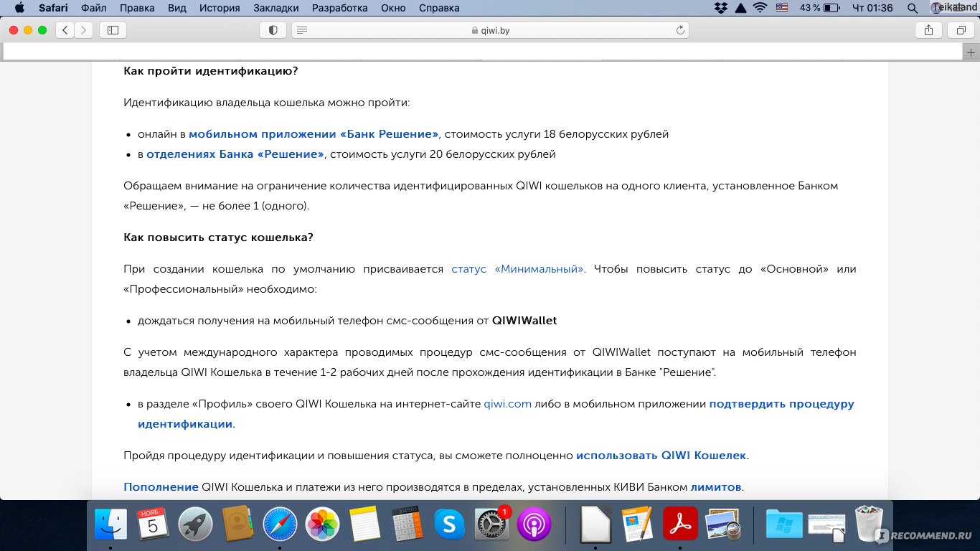Show all tabs overview
Image resolution: width=980 pixels, height=551 pixels.
coord(961,30)
